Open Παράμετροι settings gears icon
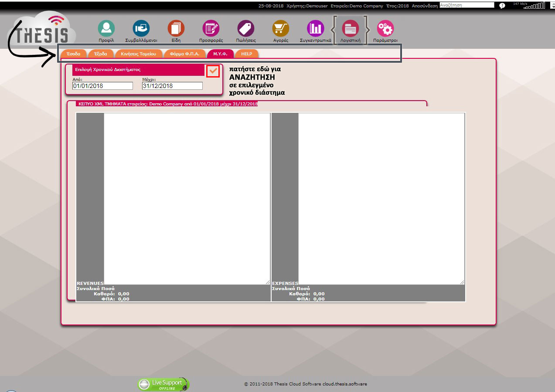555x392 pixels. click(x=385, y=29)
